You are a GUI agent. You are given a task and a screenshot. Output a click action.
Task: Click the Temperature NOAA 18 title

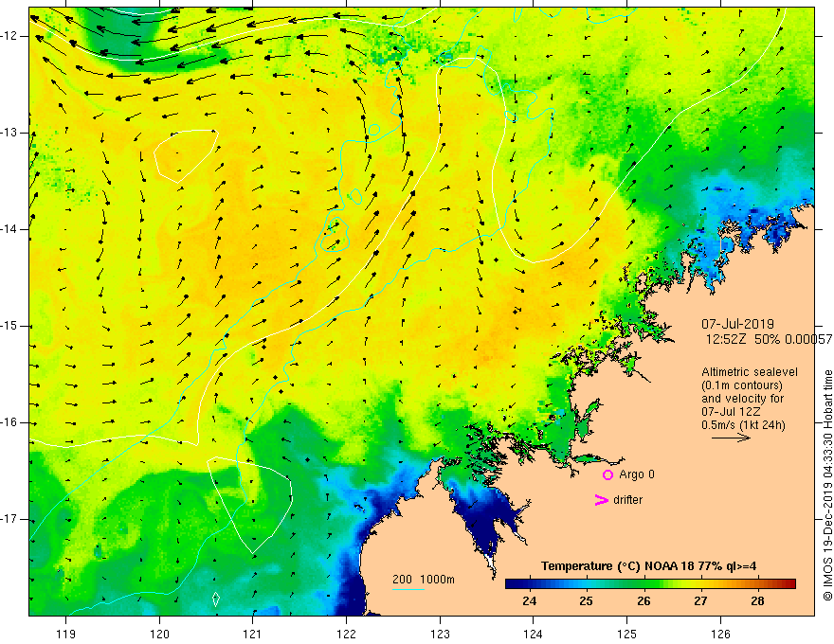(x=648, y=566)
